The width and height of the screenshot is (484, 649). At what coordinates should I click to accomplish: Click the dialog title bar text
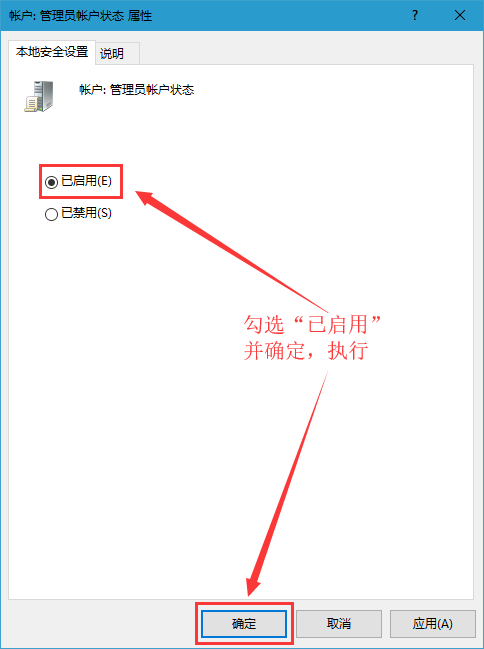pyautogui.click(x=81, y=16)
